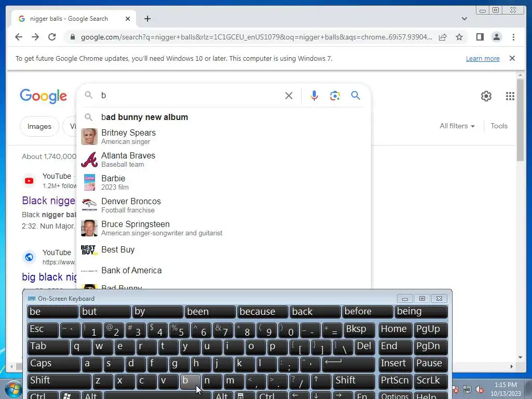This screenshot has height=399, width=532.
Task: Open the Learn more link in the infobar
Action: tap(483, 58)
